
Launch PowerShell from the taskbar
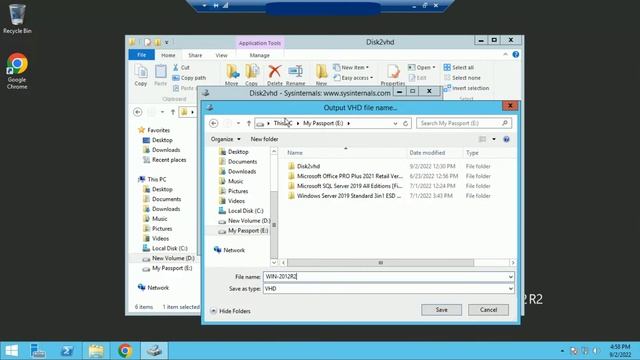(67, 351)
